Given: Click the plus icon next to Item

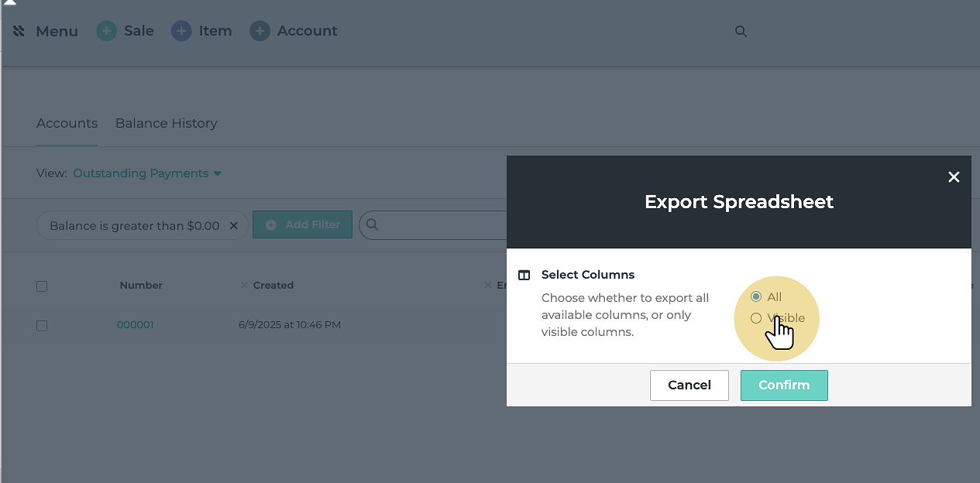Looking at the screenshot, I should (181, 31).
